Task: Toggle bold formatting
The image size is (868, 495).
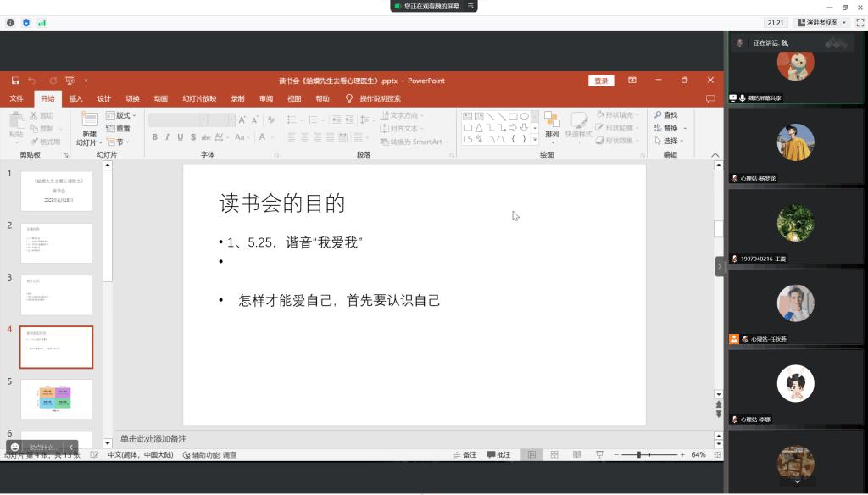Action: point(154,136)
